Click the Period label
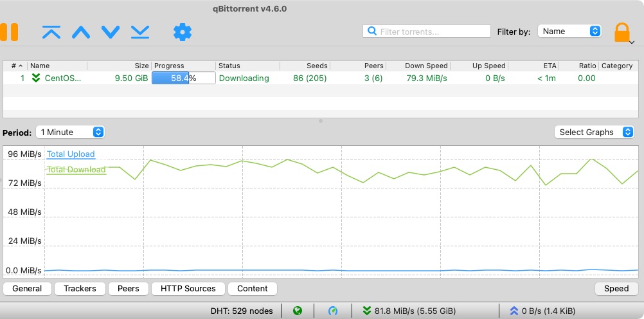644x319 pixels. 17,132
